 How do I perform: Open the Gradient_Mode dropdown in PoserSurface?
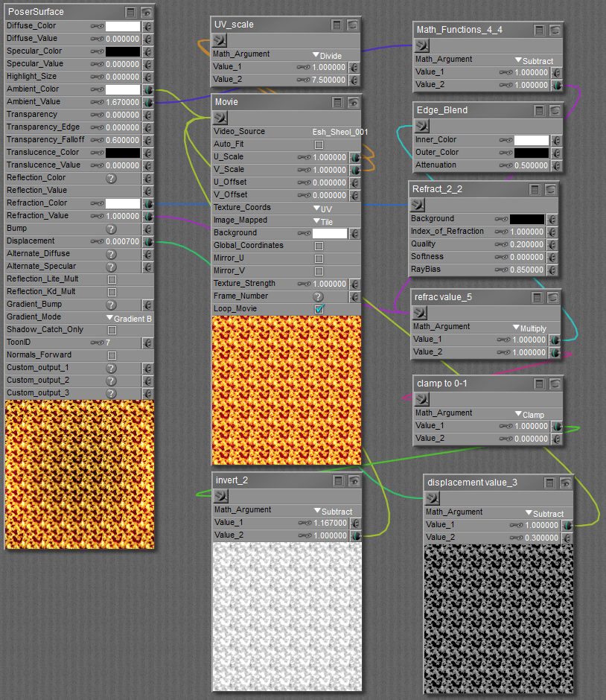130,318
